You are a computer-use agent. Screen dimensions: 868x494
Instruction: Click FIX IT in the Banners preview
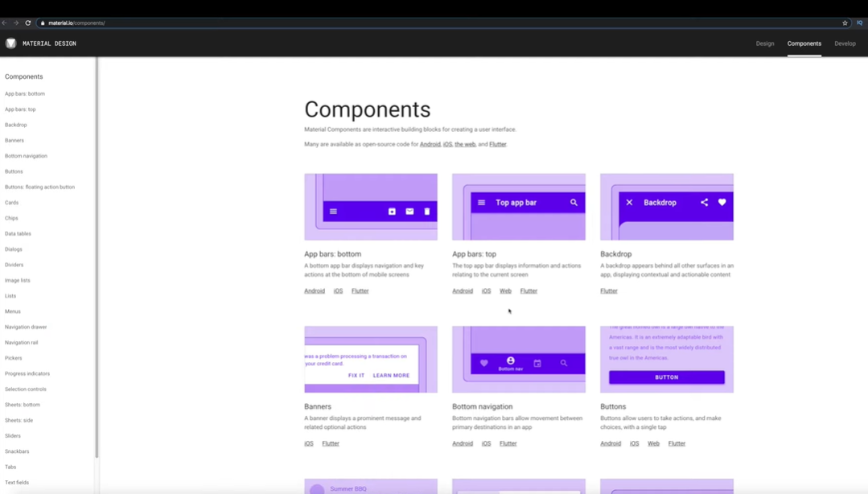pos(356,375)
